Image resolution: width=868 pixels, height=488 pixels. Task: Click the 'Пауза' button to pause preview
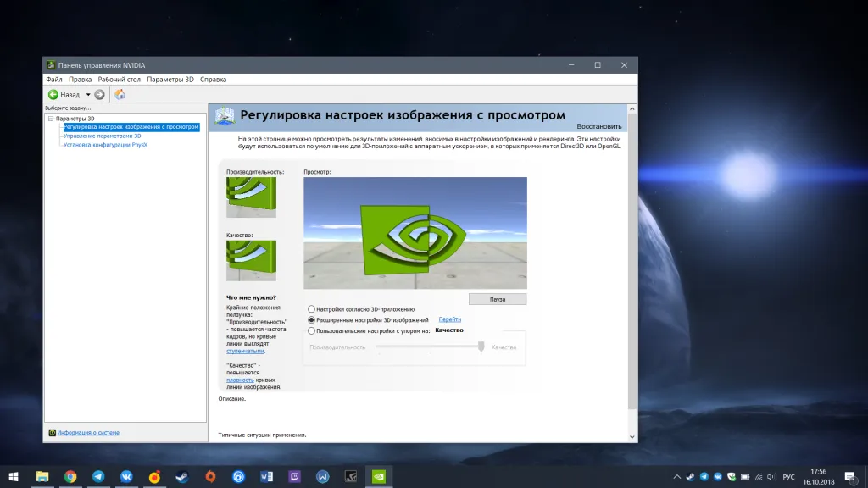[498, 298]
